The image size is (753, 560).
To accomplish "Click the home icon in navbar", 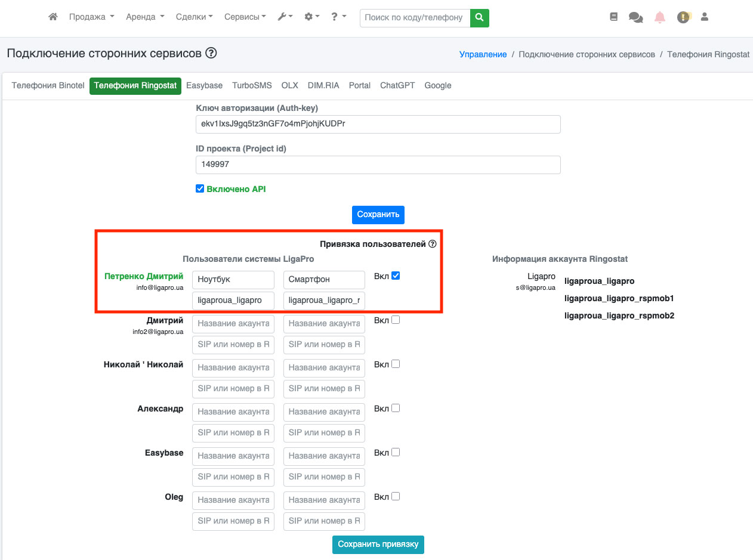I will [x=53, y=17].
